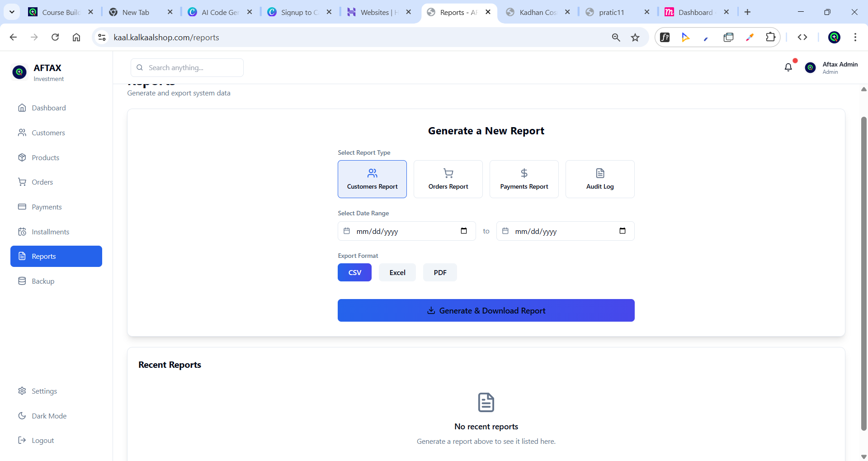Select the Orders Report type card
868x461 pixels.
[448, 179]
